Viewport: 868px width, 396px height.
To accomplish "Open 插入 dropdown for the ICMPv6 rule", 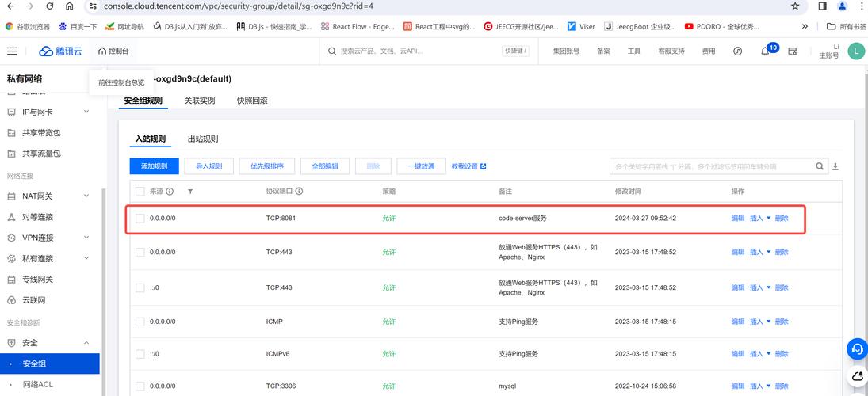I will pyautogui.click(x=760, y=354).
